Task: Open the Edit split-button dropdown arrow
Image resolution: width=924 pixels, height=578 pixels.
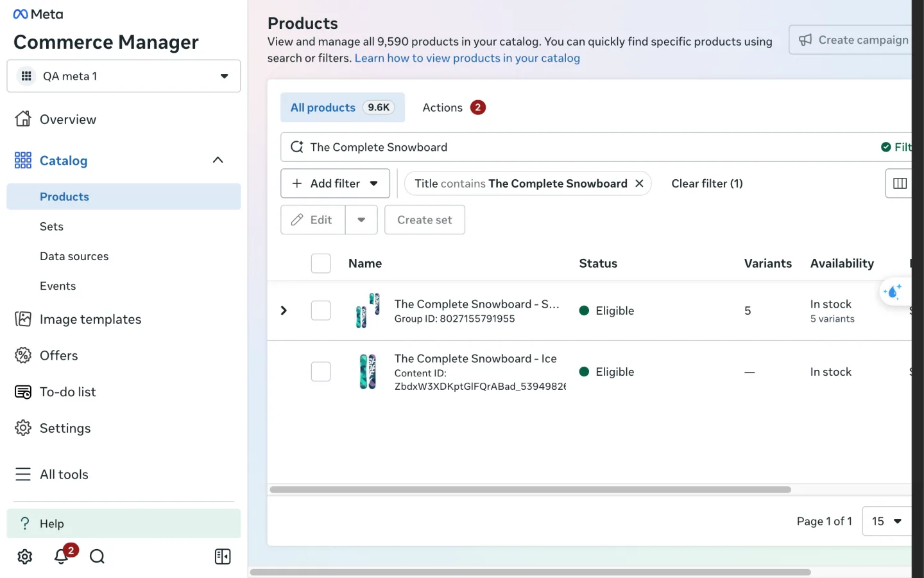Action: 361,220
